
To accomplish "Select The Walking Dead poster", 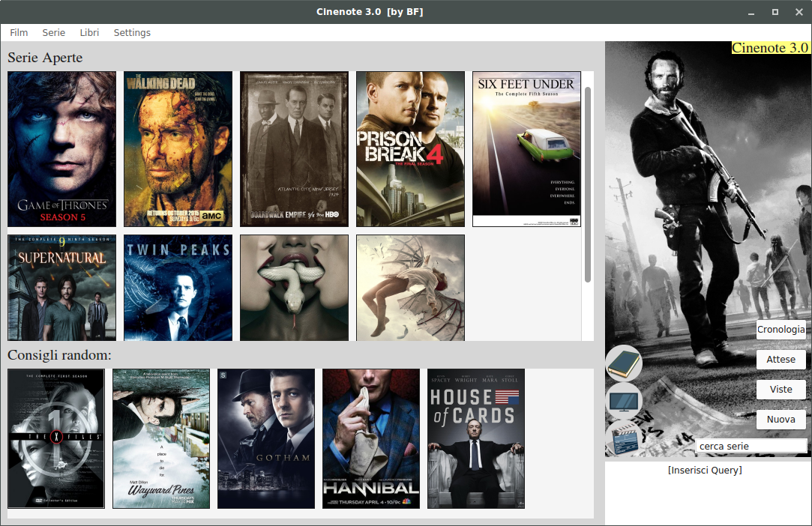I will tap(178, 149).
